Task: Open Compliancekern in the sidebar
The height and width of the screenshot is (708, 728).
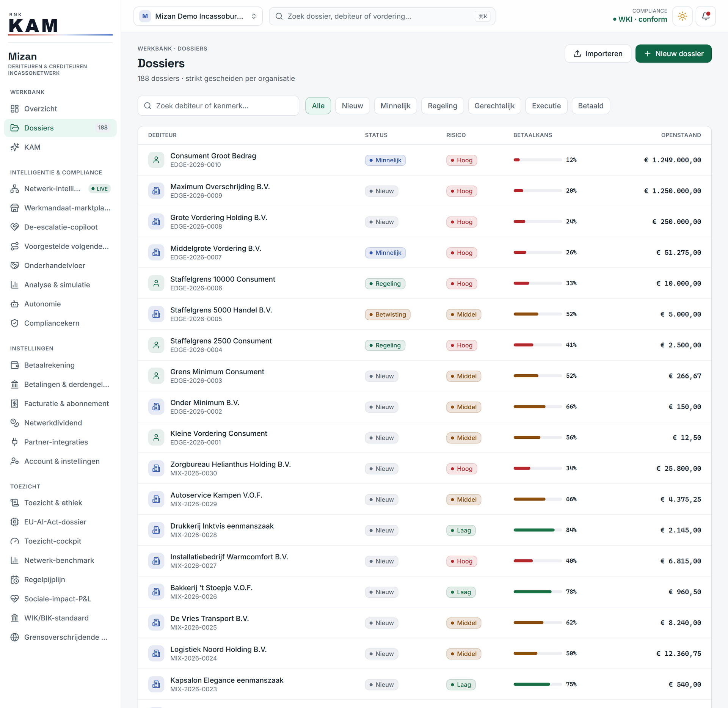Action: (x=60, y=323)
